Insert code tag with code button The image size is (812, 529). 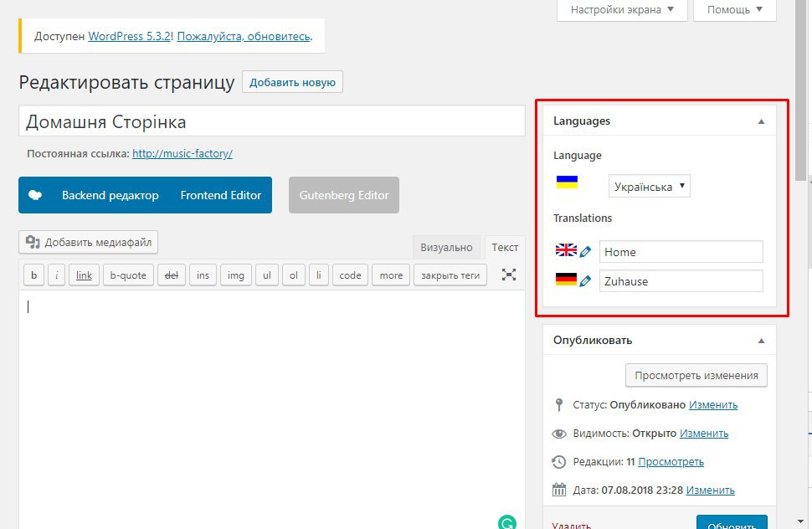pyautogui.click(x=350, y=275)
